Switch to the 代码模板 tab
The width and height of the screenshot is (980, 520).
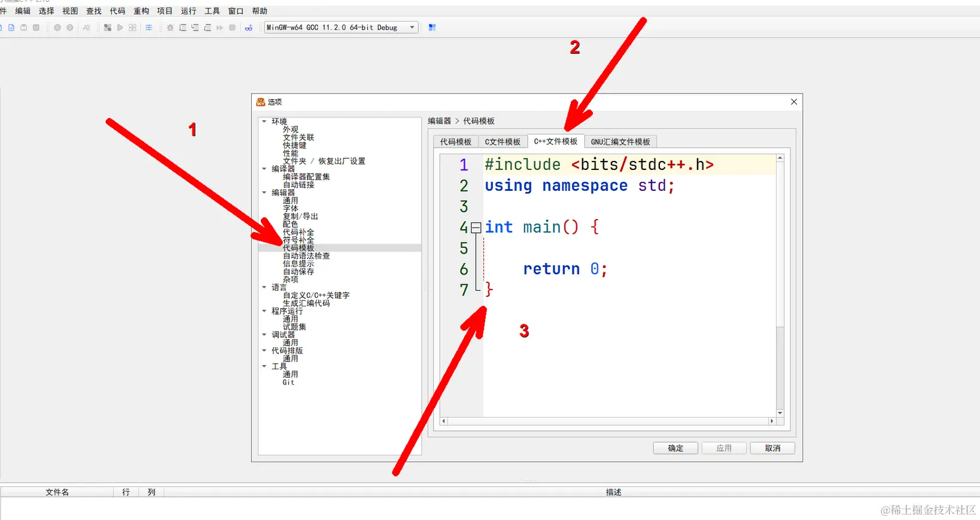coord(456,142)
